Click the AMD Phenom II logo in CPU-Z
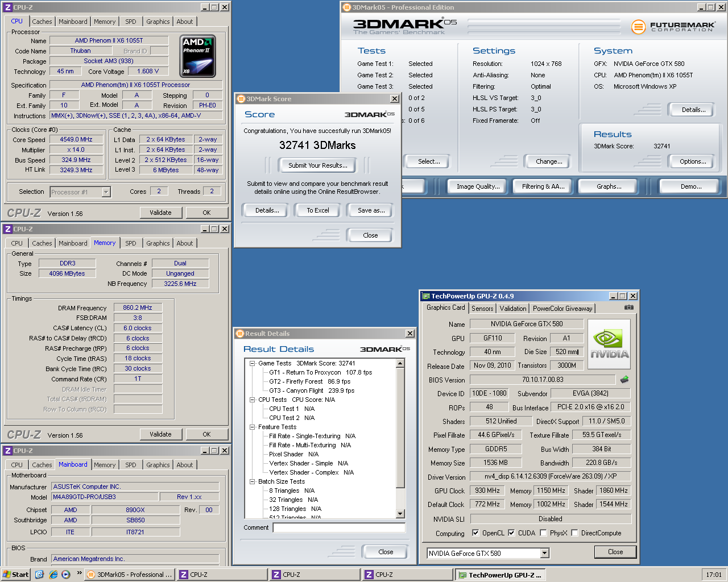Screen dimensions: 728x582 197,56
